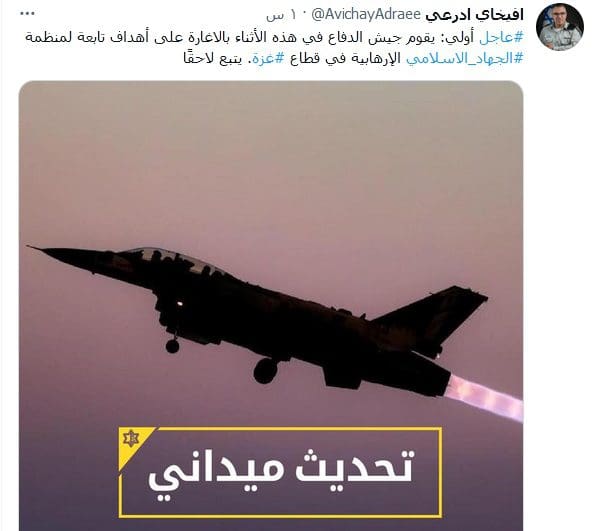Image resolution: width=599 pixels, height=531 pixels.
Task: Open Avichay Adraee's profile picture
Action: coord(560,27)
